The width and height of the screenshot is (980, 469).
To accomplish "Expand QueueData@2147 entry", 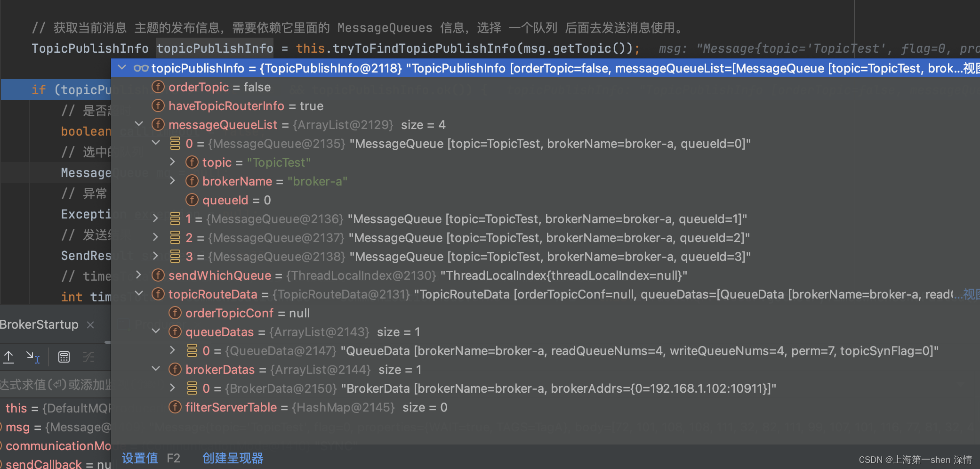I will point(172,350).
